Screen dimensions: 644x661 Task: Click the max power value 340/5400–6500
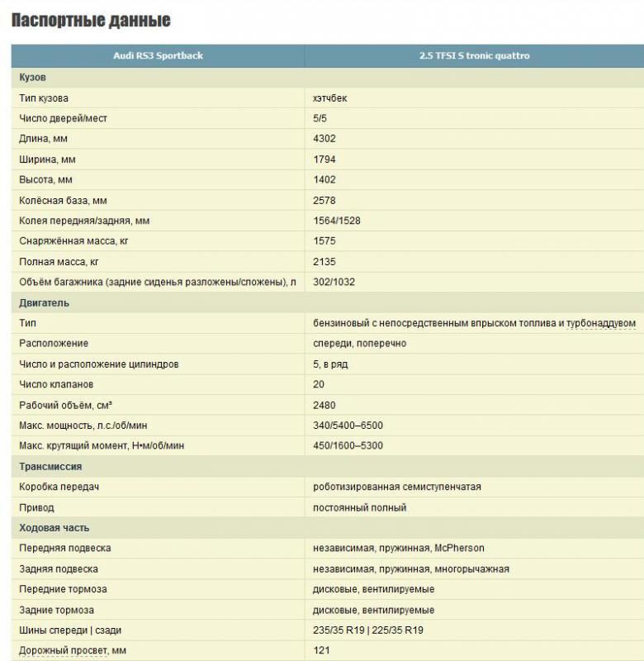pyautogui.click(x=348, y=426)
